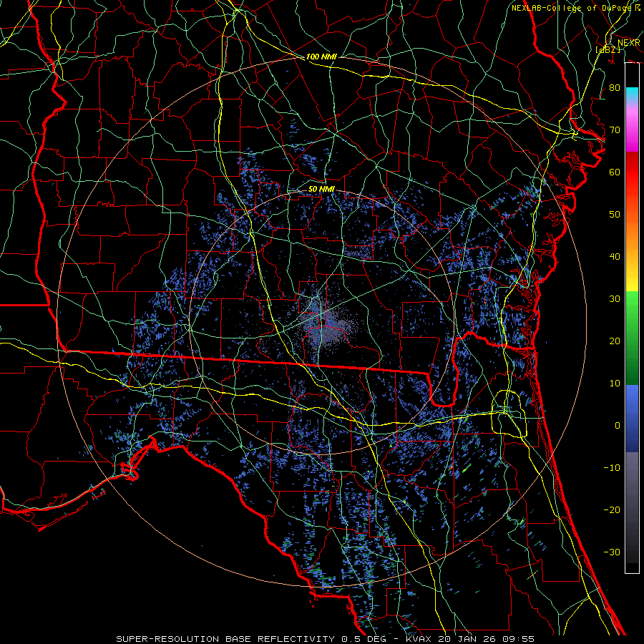Click the 0 dBZ legend value
This screenshot has height=644, width=644.
(x=618, y=426)
